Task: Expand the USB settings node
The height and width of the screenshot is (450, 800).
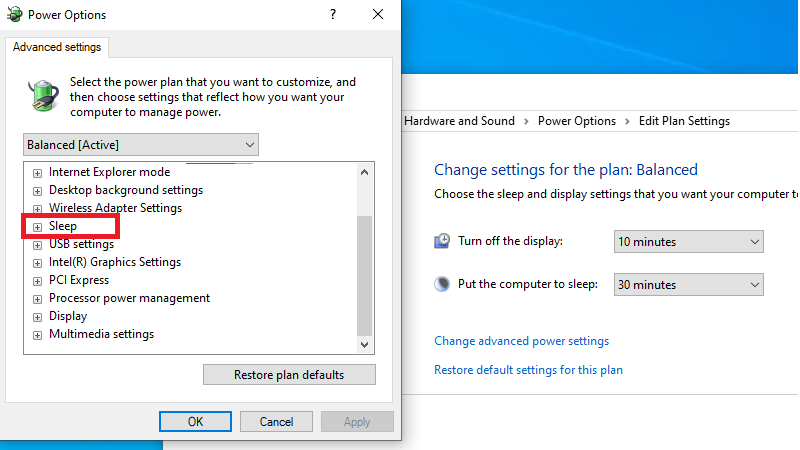Action: (x=37, y=245)
